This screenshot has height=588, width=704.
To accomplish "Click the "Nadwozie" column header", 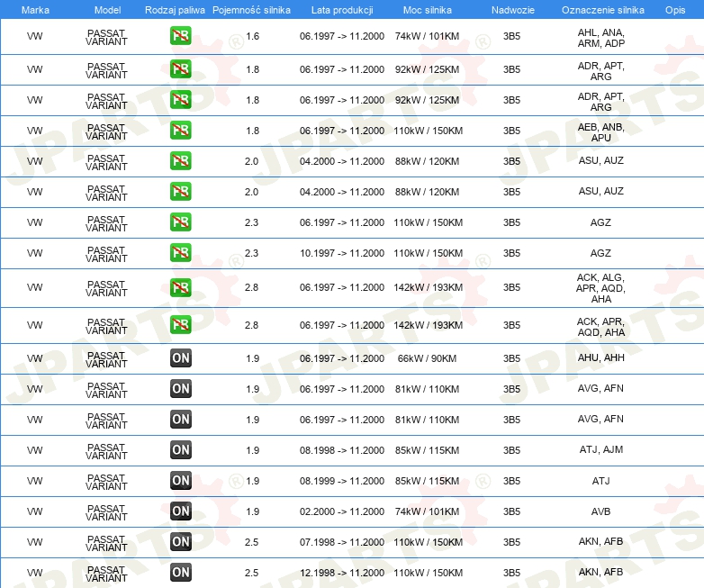I will coord(513,10).
